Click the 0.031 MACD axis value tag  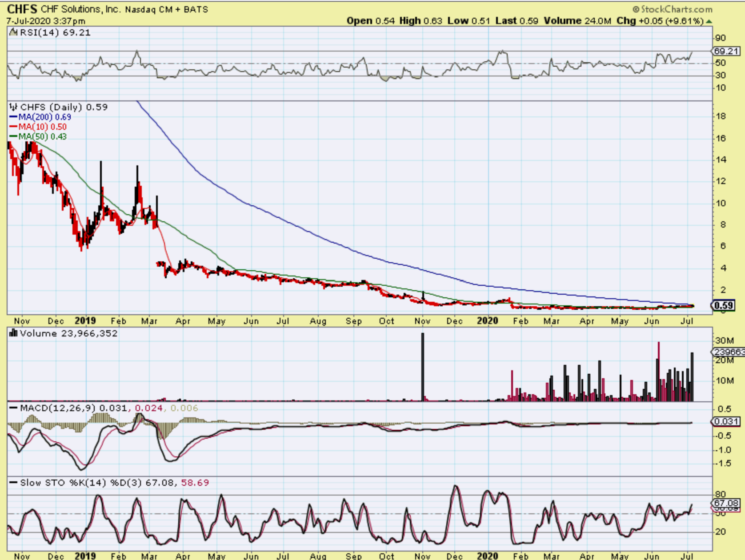726,421
